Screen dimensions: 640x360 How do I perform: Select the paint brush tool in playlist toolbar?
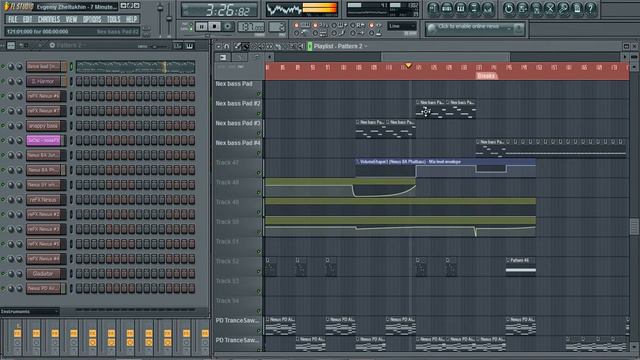(x=246, y=47)
